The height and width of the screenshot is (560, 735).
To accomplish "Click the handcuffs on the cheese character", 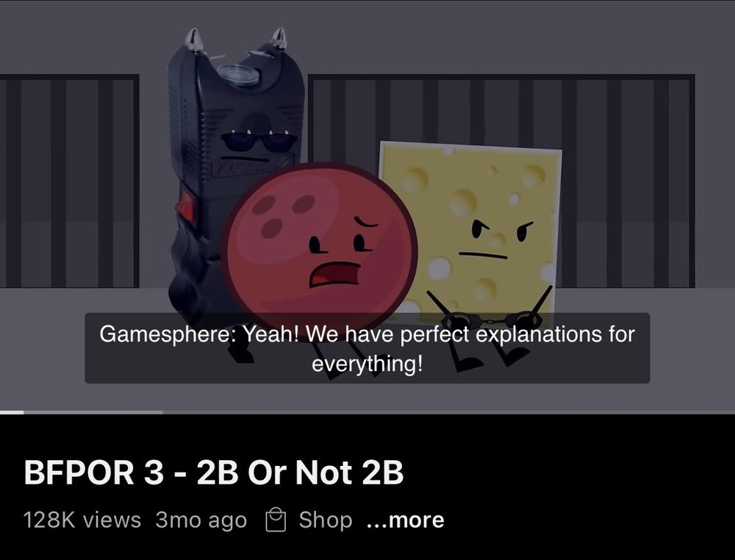I will coord(492,320).
